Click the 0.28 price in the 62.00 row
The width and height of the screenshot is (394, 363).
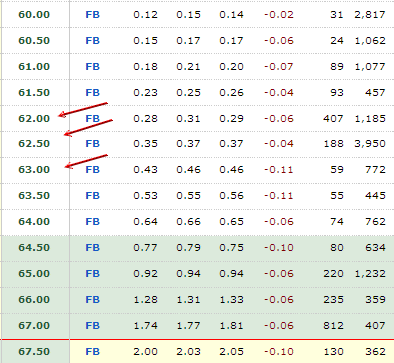pos(145,119)
